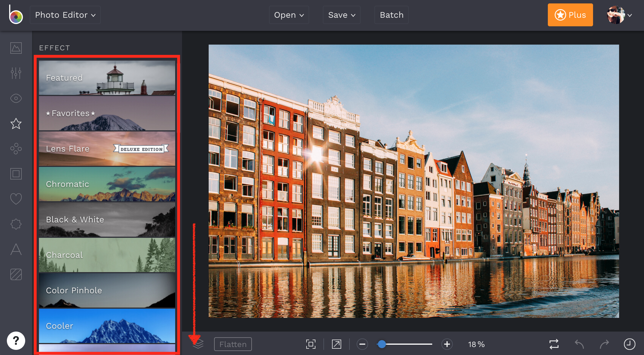644x355 pixels.
Task: Click the Amsterdam canal photo canvas
Action: click(414, 181)
